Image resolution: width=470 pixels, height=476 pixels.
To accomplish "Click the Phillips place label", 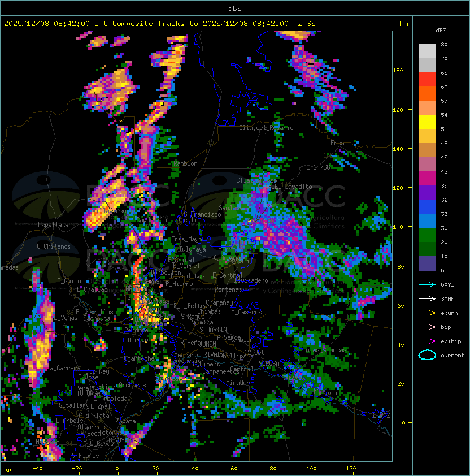I will 233,356.
